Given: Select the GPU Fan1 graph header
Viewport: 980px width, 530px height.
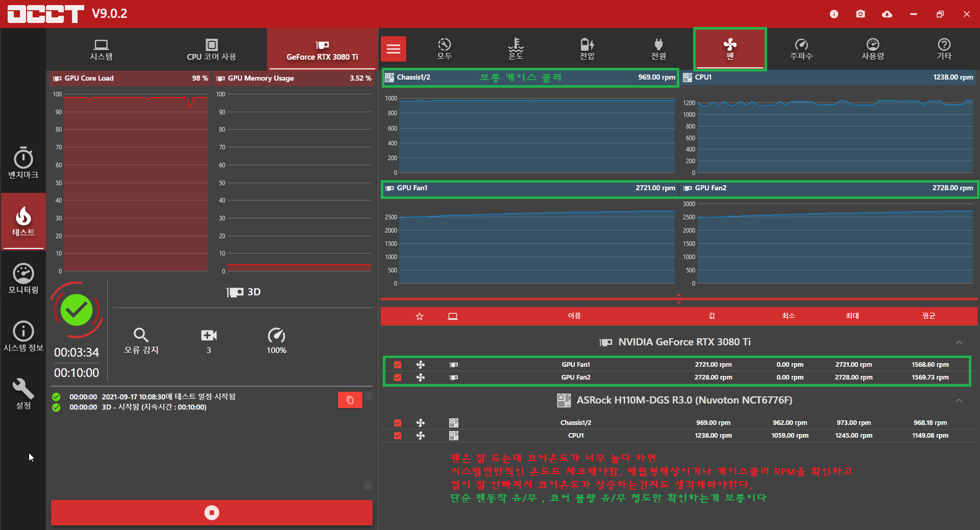Looking at the screenshot, I should (x=530, y=188).
